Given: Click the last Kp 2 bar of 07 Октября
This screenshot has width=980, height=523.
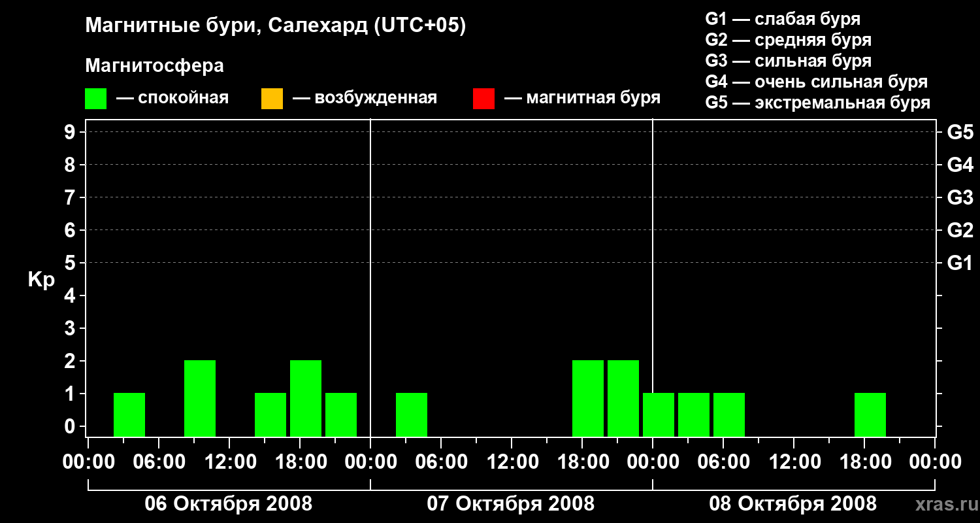Looking at the screenshot, I should (x=623, y=399).
